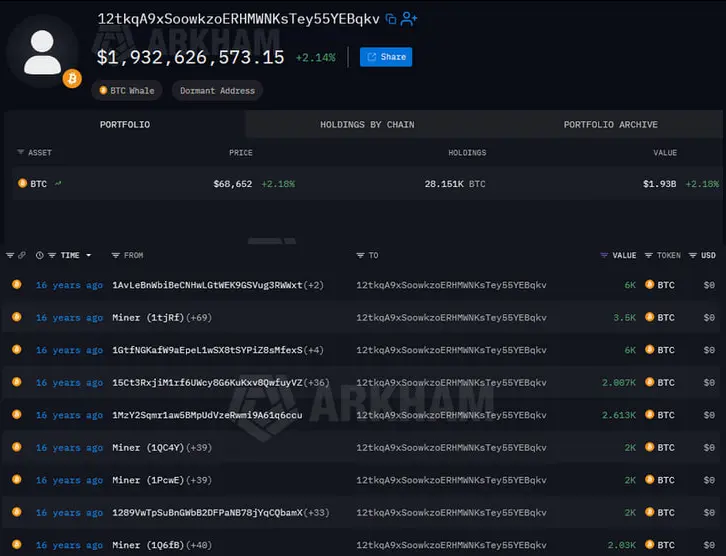The width and height of the screenshot is (726, 556).
Task: Open sender address 1MzY2Sqmr1aw5BMpUdVzeRwmi9A61q6ccu
Action: click(207, 415)
